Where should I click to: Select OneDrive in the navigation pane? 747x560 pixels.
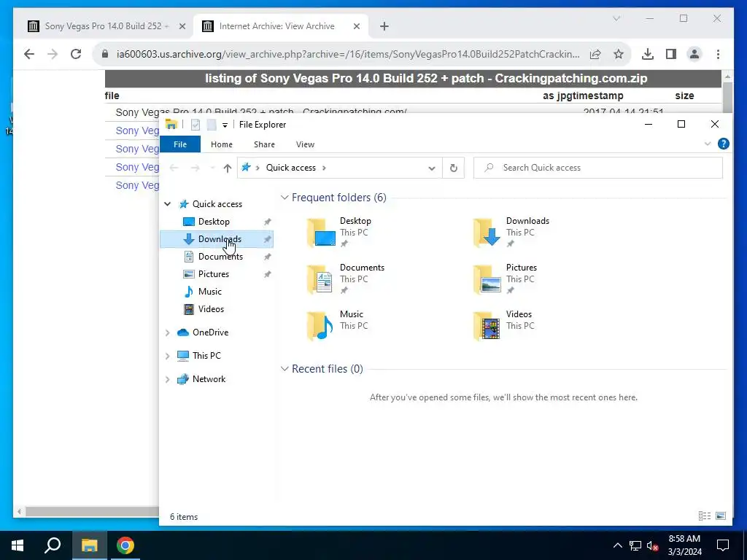coord(210,332)
